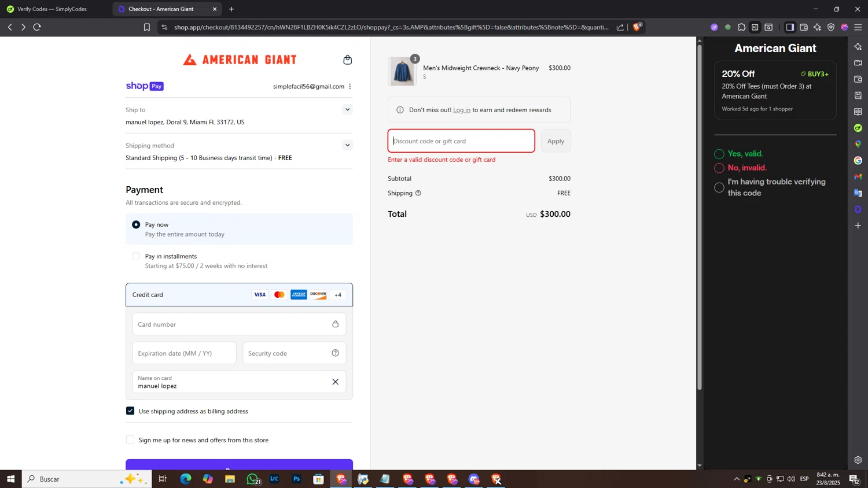Image resolution: width=868 pixels, height=488 pixels.
Task: Close the Checkout American Giant tab
Action: (215, 9)
